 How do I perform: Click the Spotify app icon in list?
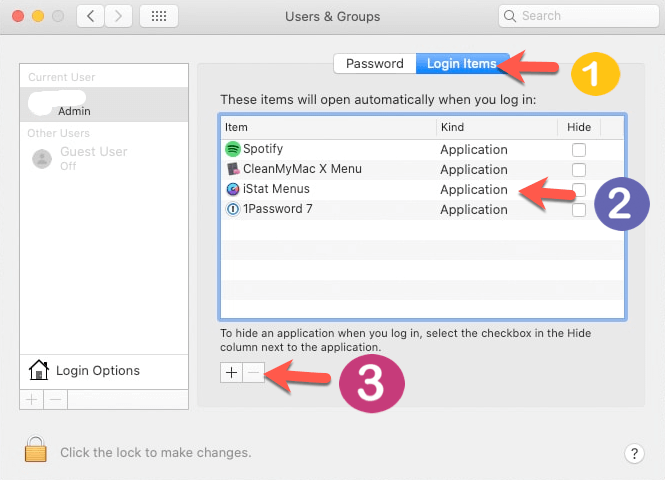pos(233,149)
